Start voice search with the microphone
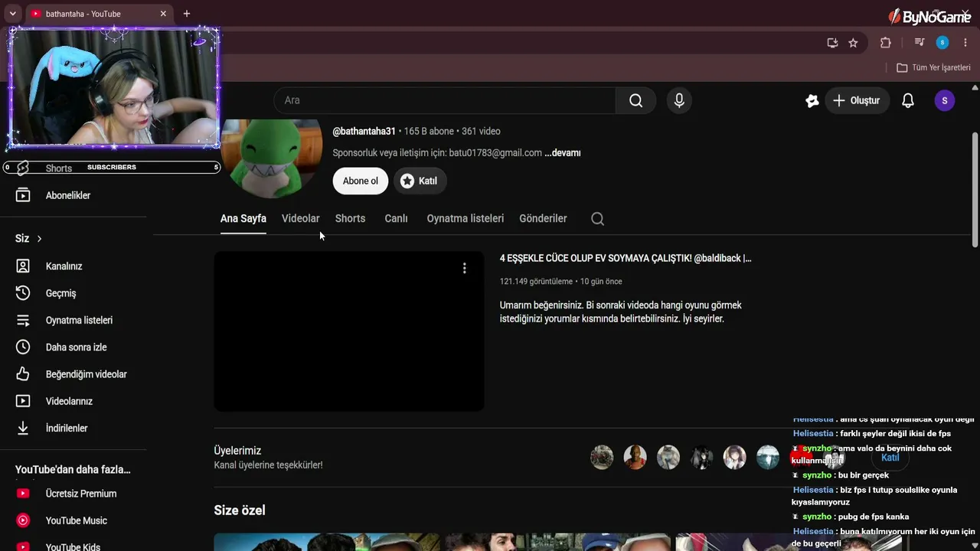980x551 pixels. click(679, 100)
